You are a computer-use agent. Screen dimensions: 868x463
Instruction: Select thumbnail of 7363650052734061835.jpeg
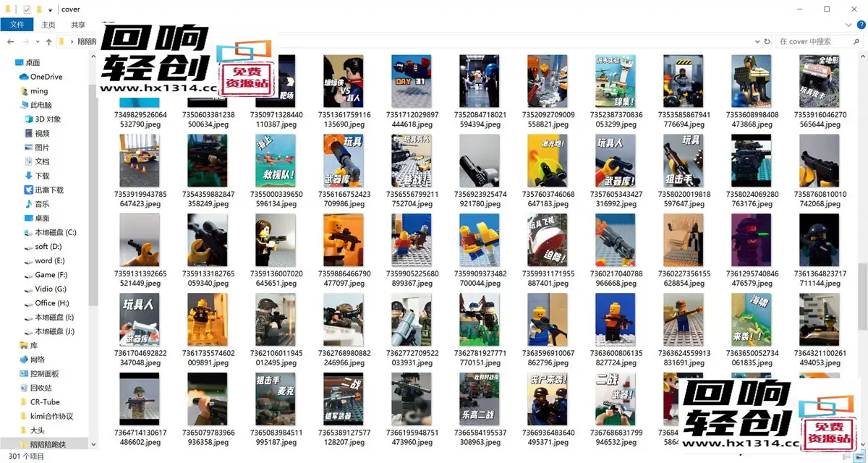coord(752,320)
